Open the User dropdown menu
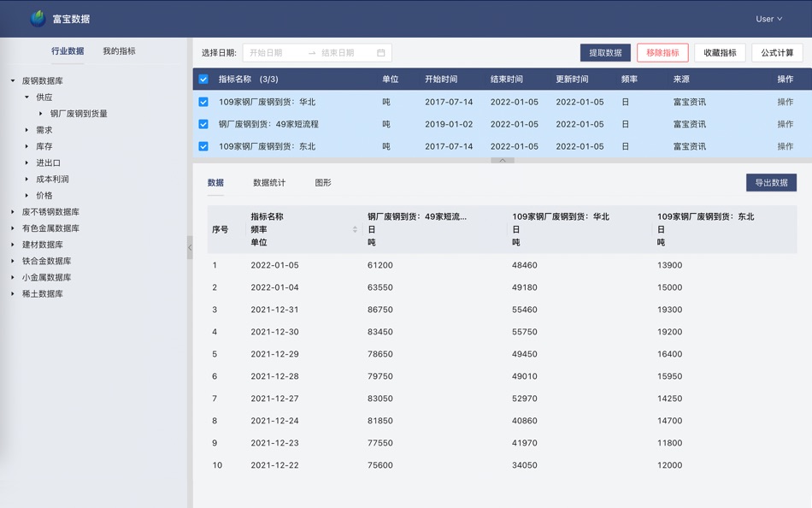The height and width of the screenshot is (508, 812). [x=768, y=19]
